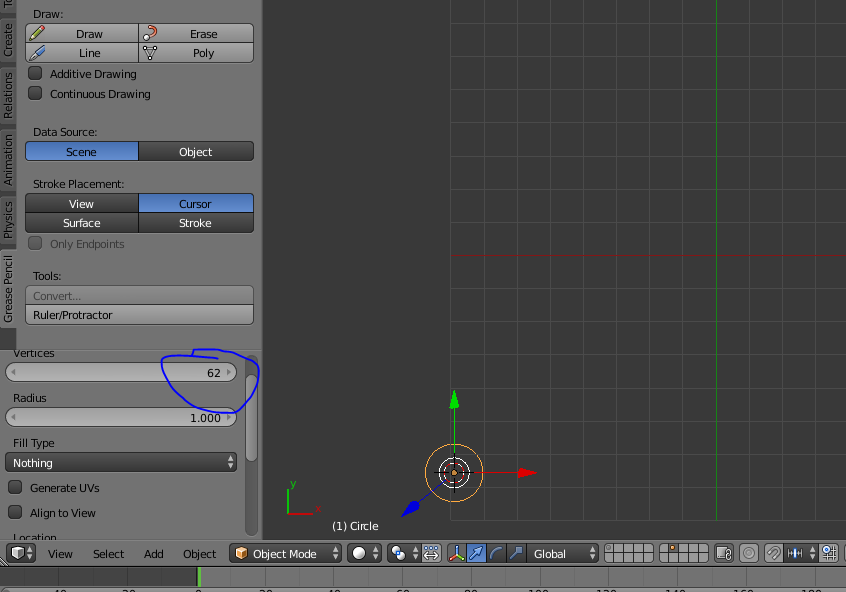The height and width of the screenshot is (592, 846).
Task: Enable Additive Drawing
Action: point(35,74)
